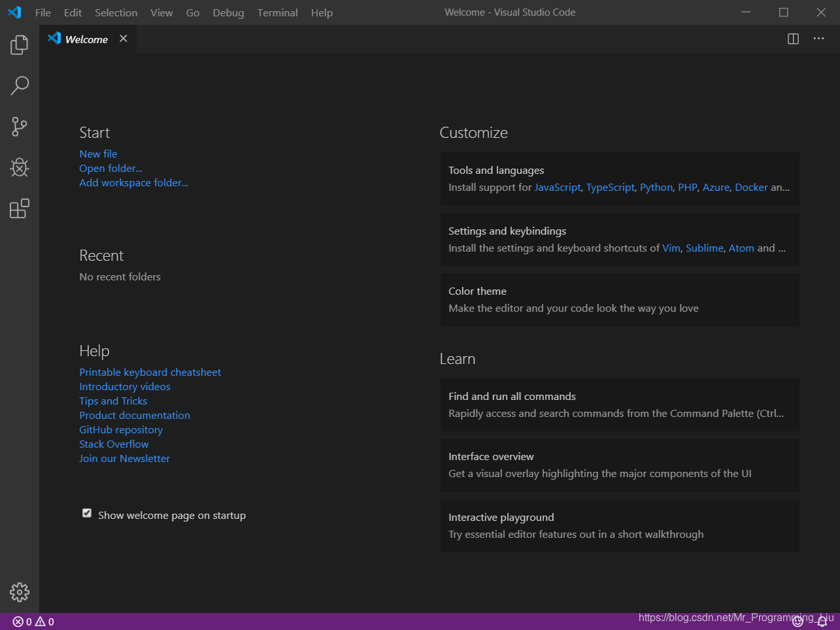840x630 pixels.
Task: Click the Vim keybindings link
Action: tap(671, 248)
